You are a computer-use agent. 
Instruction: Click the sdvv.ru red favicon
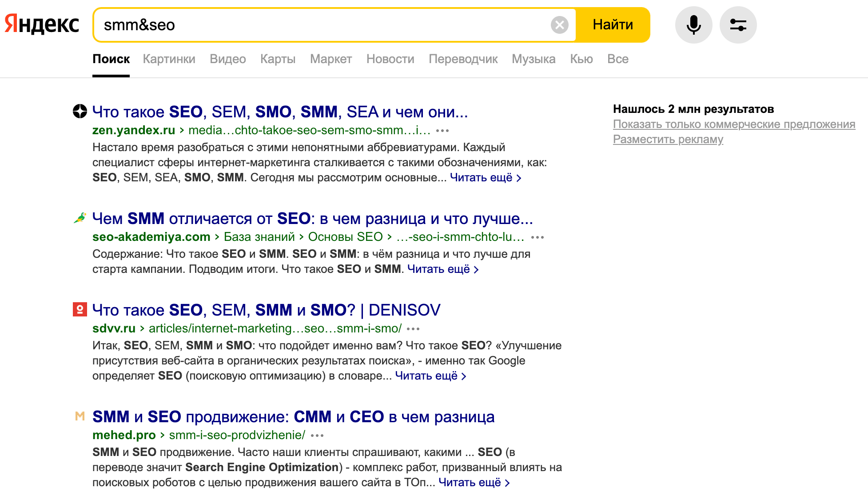80,309
